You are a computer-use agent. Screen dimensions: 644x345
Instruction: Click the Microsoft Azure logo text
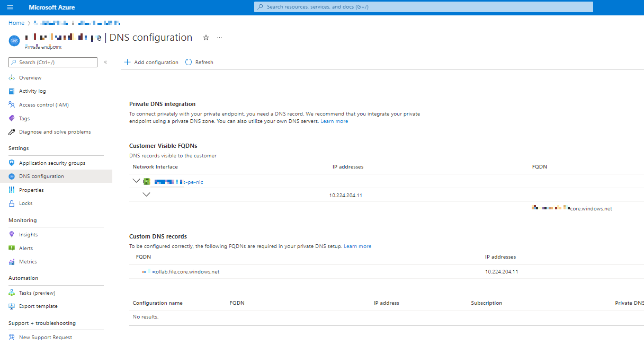coord(51,7)
